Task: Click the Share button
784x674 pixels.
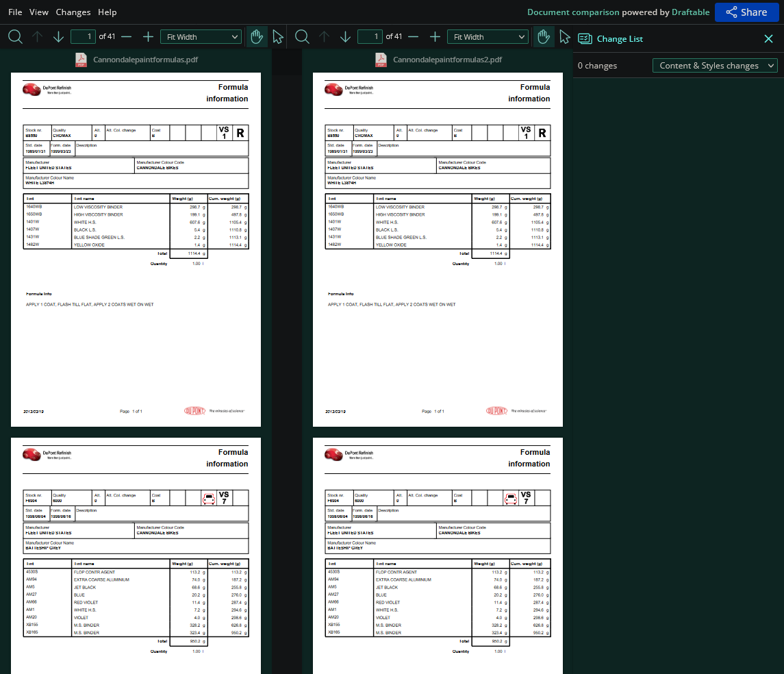Action: 746,12
